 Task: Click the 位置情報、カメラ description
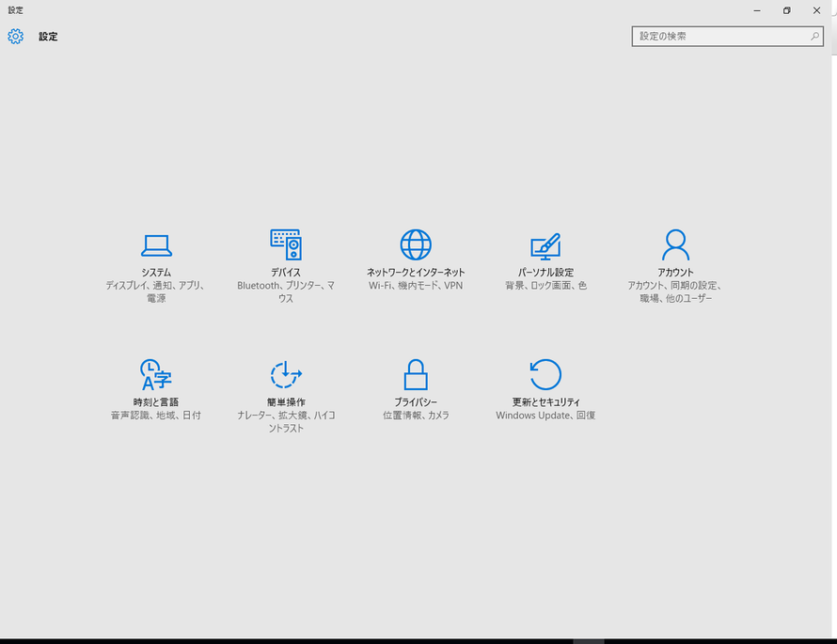[x=416, y=416]
